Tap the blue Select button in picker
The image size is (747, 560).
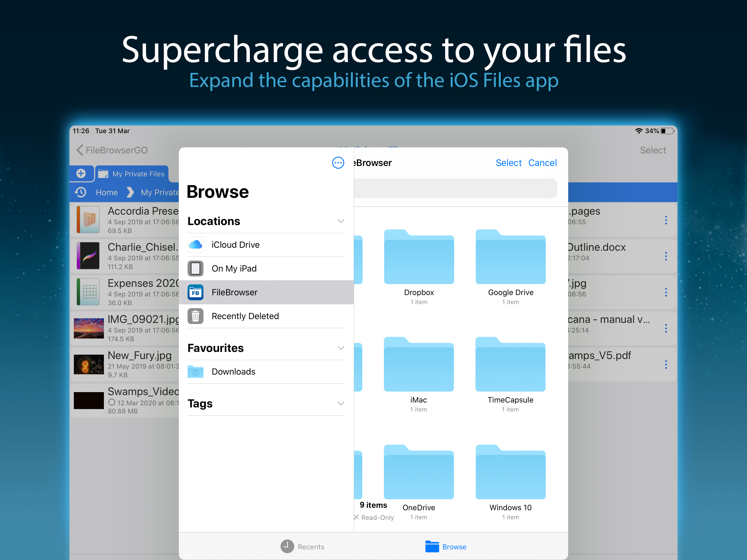coord(508,163)
